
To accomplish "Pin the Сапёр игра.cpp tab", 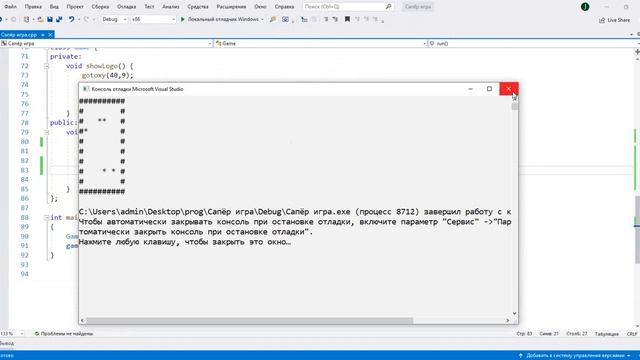I will (42, 35).
